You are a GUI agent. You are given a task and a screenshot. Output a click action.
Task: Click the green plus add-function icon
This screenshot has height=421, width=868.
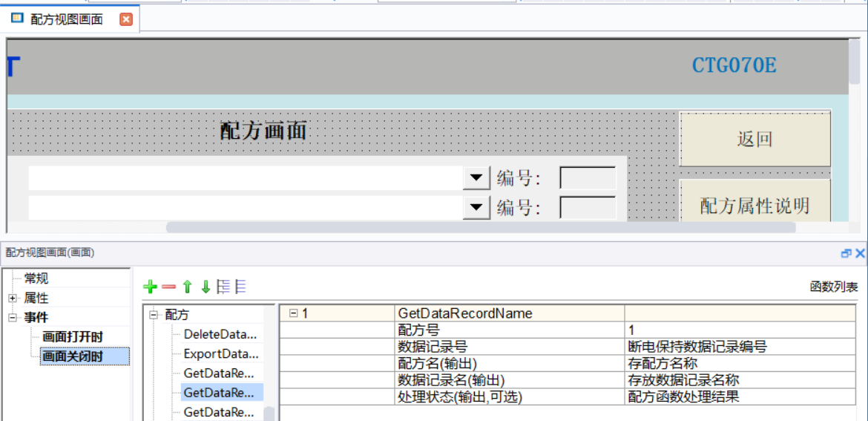pyautogui.click(x=150, y=287)
